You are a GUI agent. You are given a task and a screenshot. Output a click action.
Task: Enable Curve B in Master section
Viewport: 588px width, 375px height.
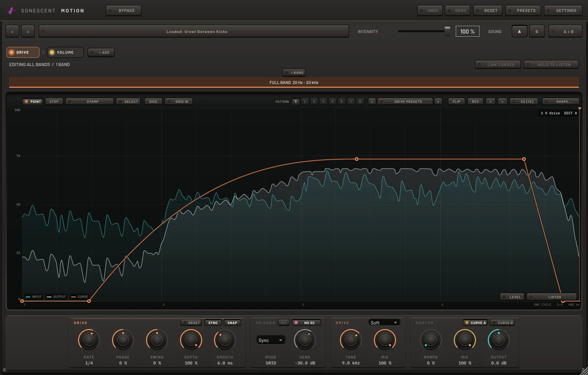coord(502,323)
